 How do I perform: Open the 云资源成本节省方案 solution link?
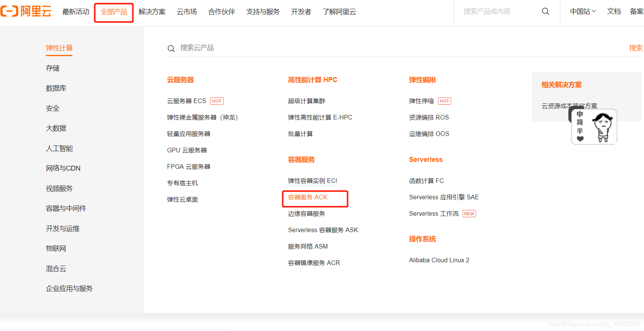point(570,106)
